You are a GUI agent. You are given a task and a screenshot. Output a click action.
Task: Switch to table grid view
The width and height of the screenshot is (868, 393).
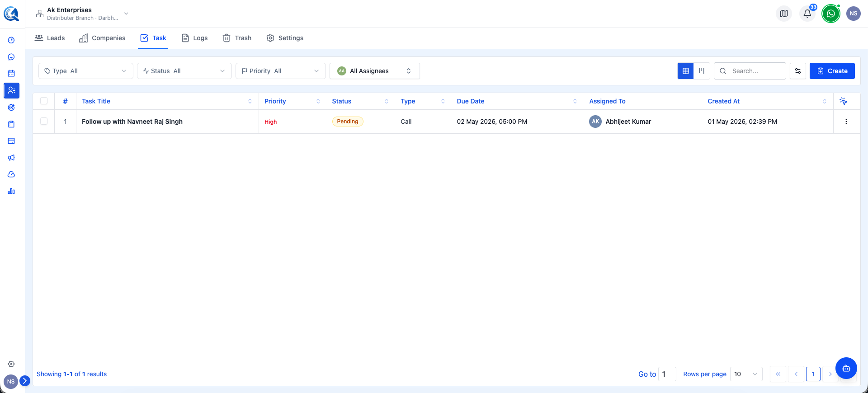(x=685, y=71)
